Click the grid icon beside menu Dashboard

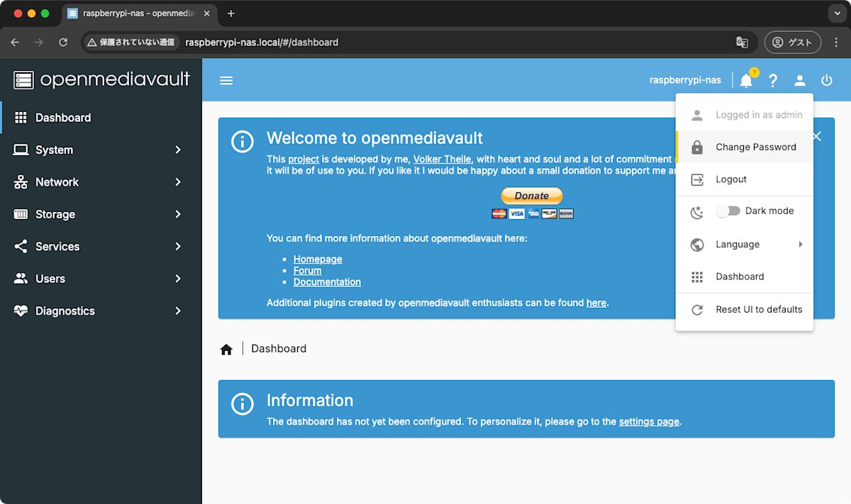697,277
